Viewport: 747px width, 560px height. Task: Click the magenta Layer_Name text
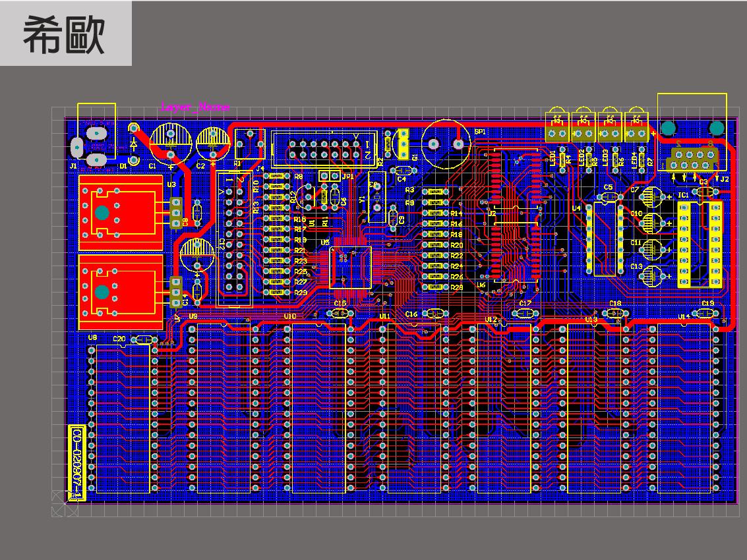pos(196,107)
